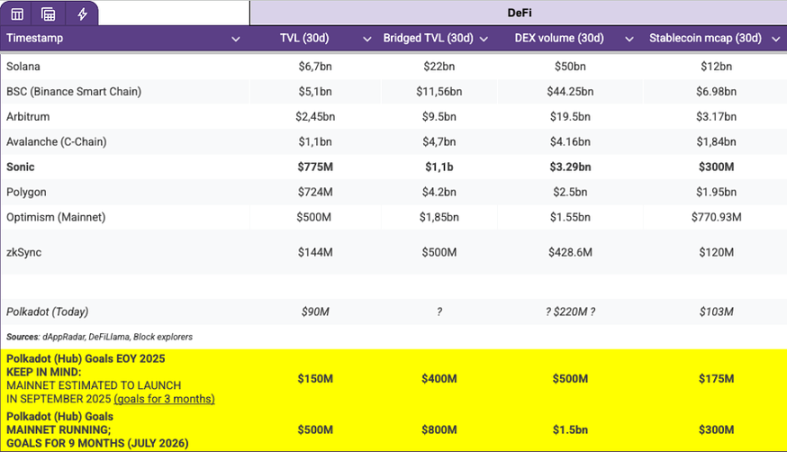Select zkSync DEX volume $428.6M

[570, 252]
